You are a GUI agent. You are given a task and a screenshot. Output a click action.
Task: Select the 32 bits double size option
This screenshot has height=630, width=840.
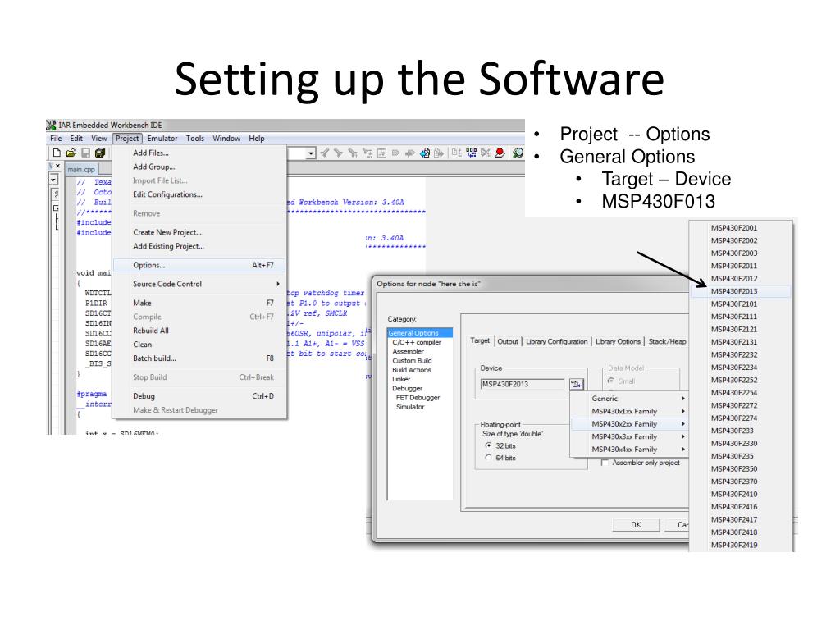tap(500, 445)
